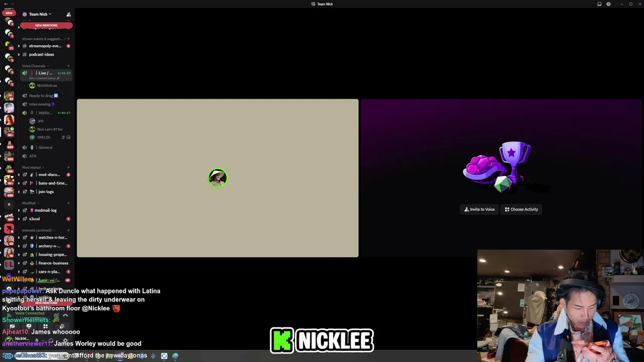Open the s3uud channel
The image size is (644, 362).
(x=45, y=219)
